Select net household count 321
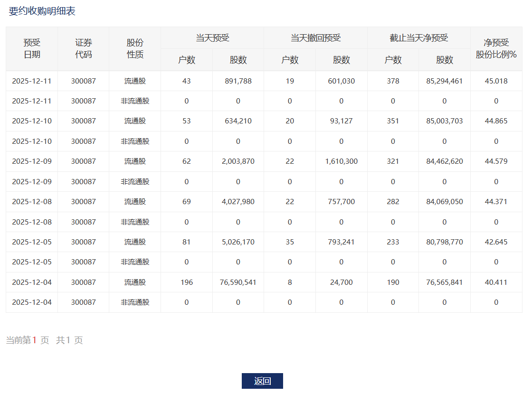 tap(393, 161)
